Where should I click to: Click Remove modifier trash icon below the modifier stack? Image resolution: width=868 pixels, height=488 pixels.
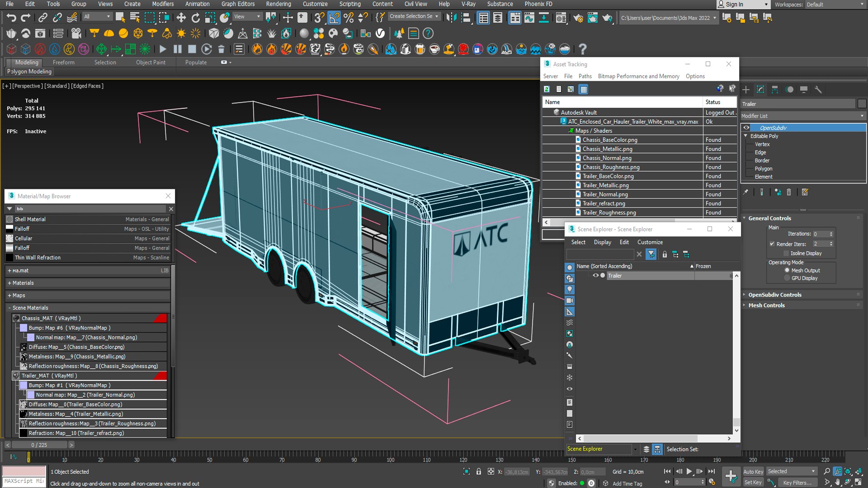[x=789, y=192]
